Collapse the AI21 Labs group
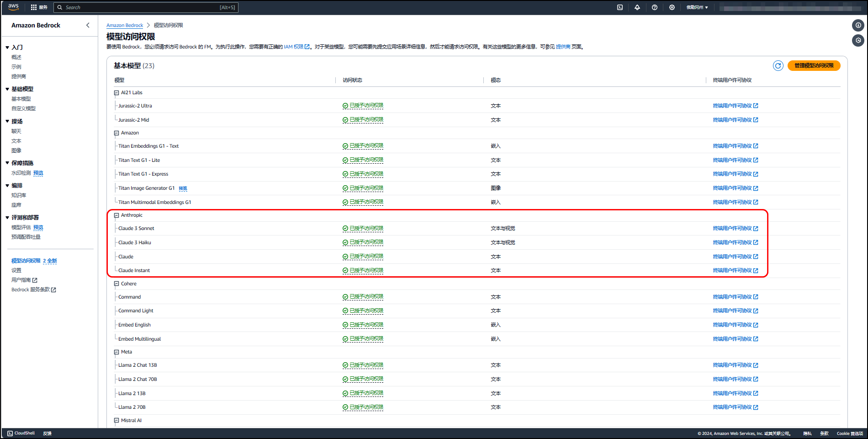Viewport: 868px width, 439px height. pyautogui.click(x=116, y=93)
